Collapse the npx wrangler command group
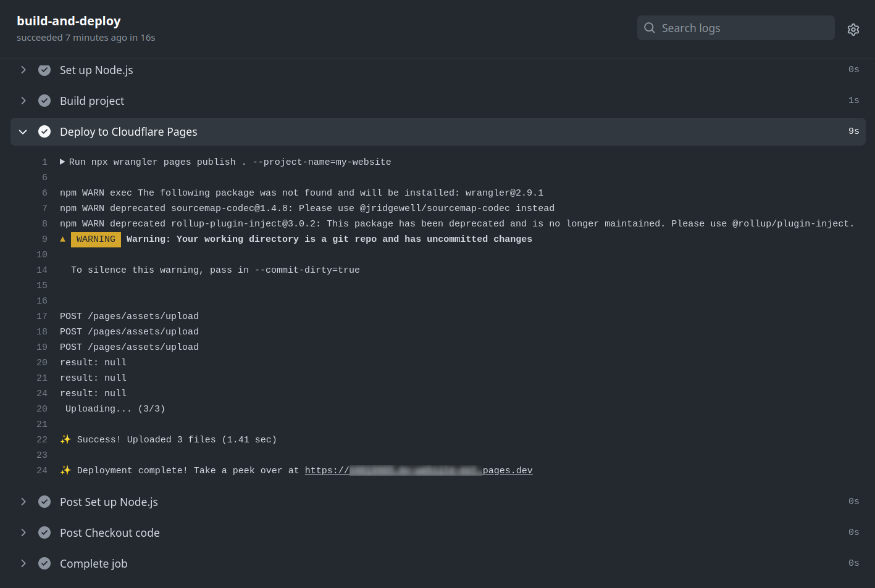This screenshot has width=875, height=588. coord(62,162)
